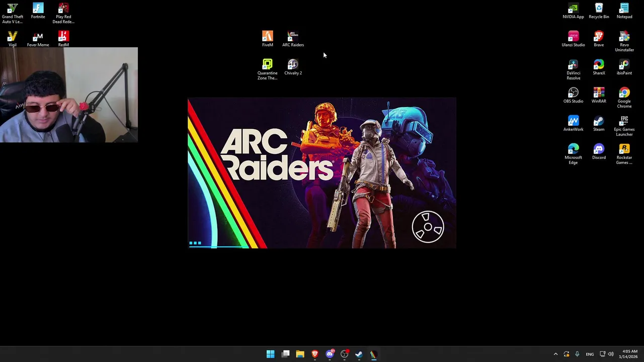Open Microsoft Edge desktop shortcut

(x=573, y=154)
